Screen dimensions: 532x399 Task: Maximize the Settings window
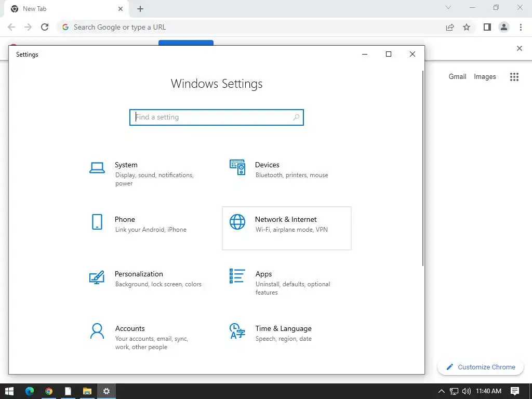[x=389, y=54]
